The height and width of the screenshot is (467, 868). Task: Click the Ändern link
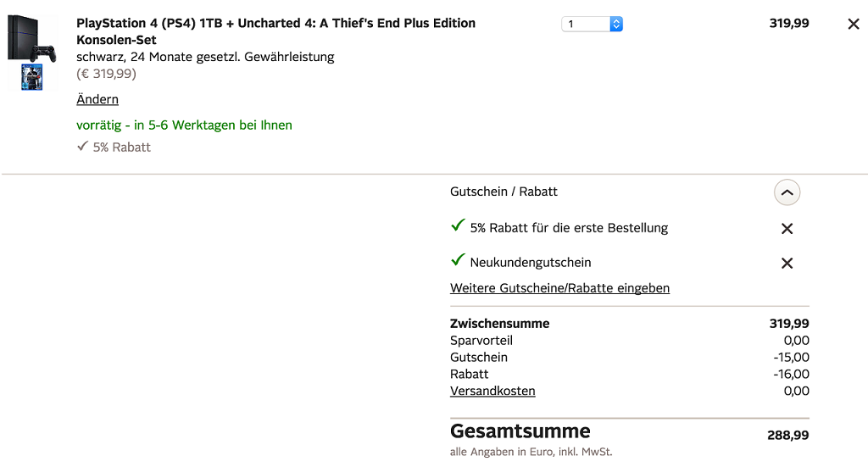click(x=97, y=99)
